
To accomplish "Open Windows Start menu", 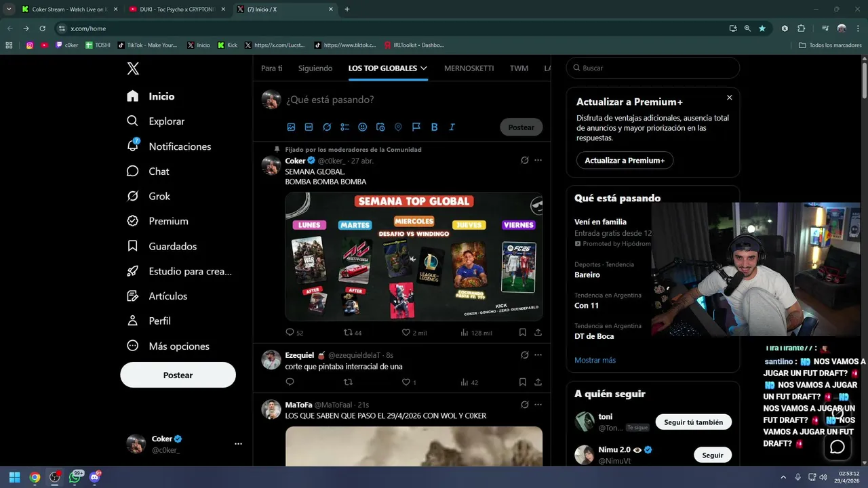I will click(14, 477).
